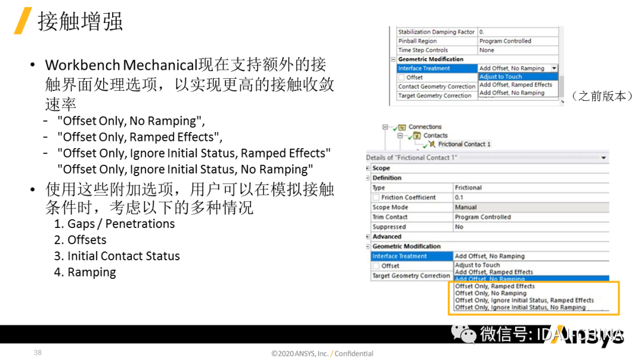
Task: Select Interface Treatment row in Frictional Contact details
Action: [x=490, y=257]
